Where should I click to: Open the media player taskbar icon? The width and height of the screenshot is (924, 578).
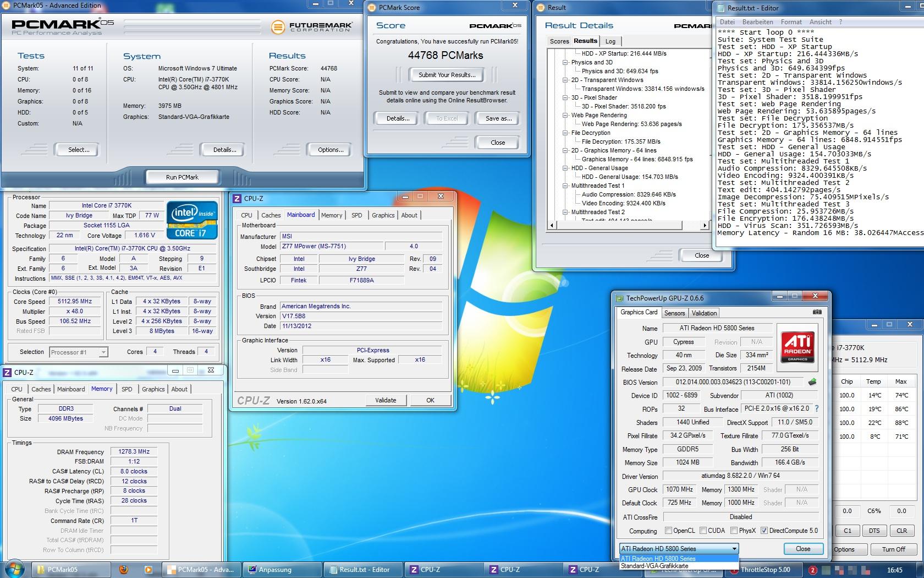(x=148, y=570)
